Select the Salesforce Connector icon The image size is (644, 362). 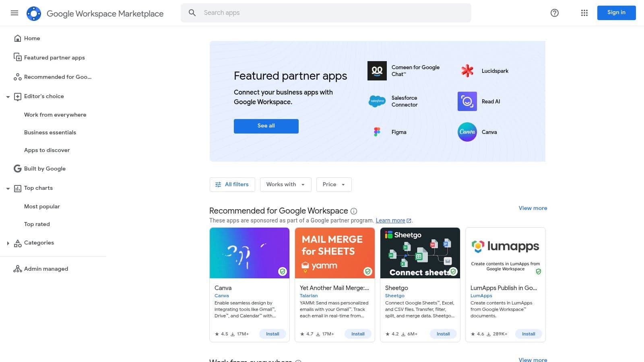[377, 101]
